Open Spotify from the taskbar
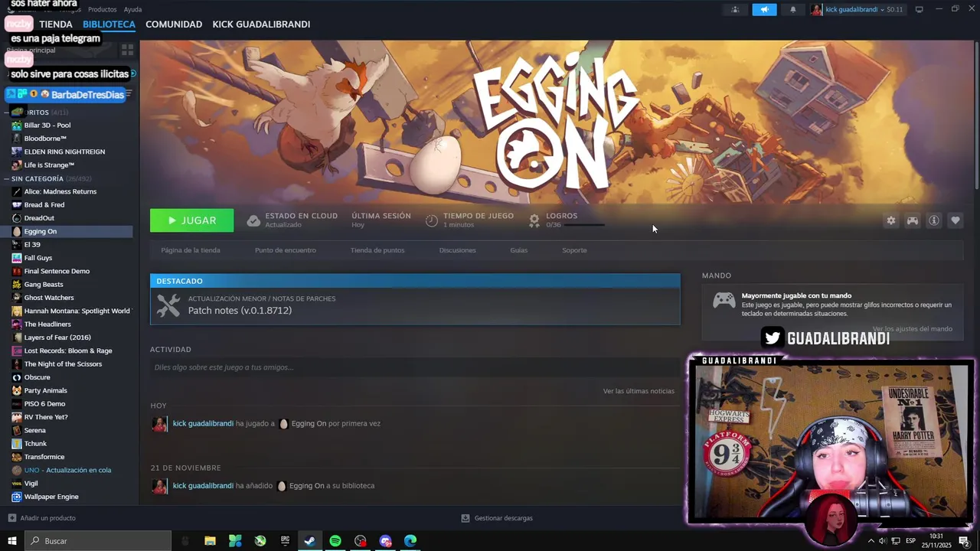This screenshot has width=980, height=551. (x=335, y=541)
